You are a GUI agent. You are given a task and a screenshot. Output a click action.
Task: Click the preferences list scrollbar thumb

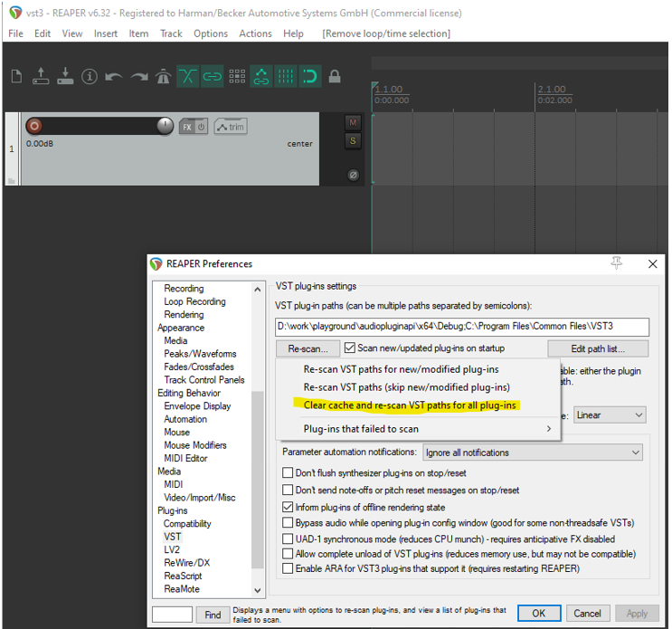coord(258,480)
